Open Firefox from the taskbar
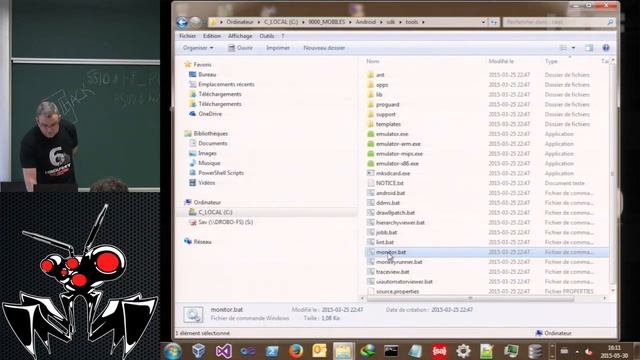 (x=296, y=351)
